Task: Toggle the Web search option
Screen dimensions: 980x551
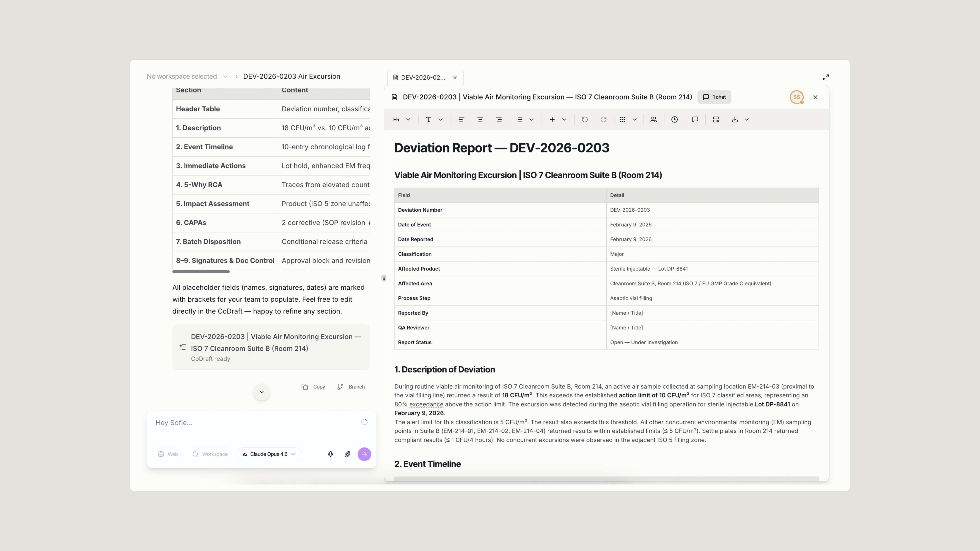Action: (168, 454)
